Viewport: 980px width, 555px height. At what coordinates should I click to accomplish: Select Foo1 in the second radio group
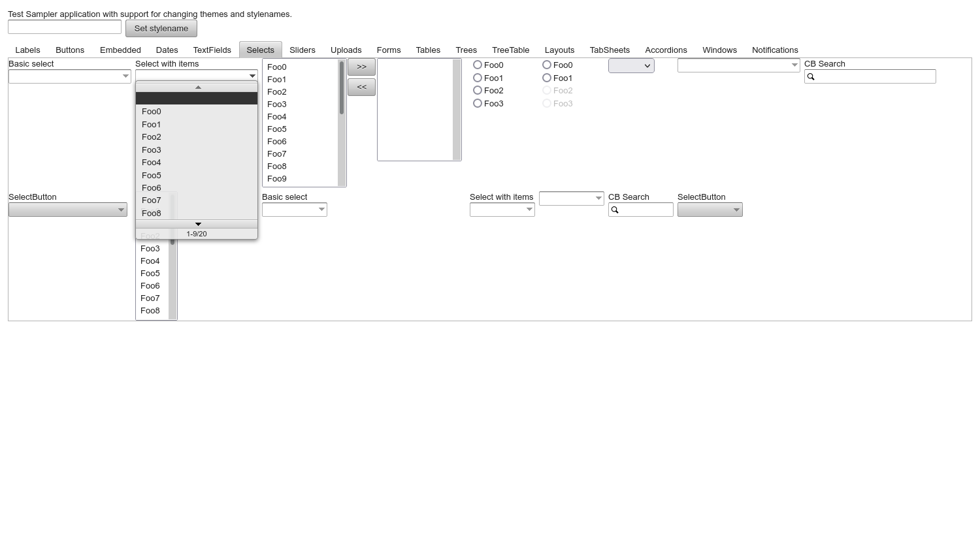pos(547,78)
